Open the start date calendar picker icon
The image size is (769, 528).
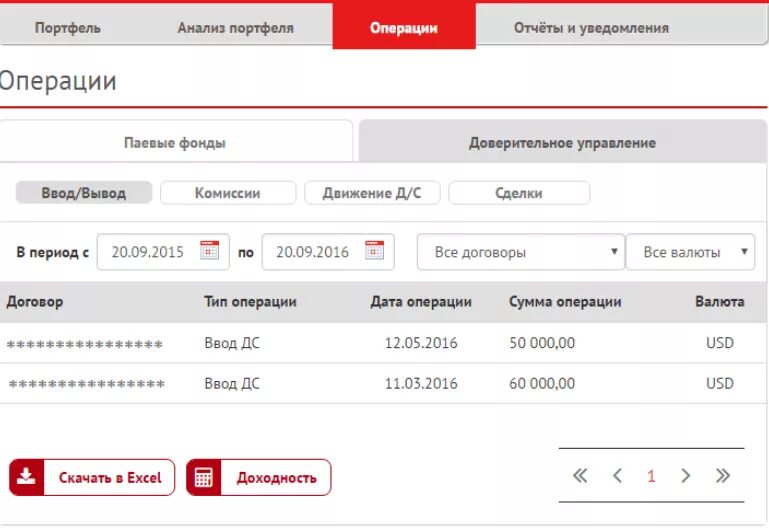point(209,250)
